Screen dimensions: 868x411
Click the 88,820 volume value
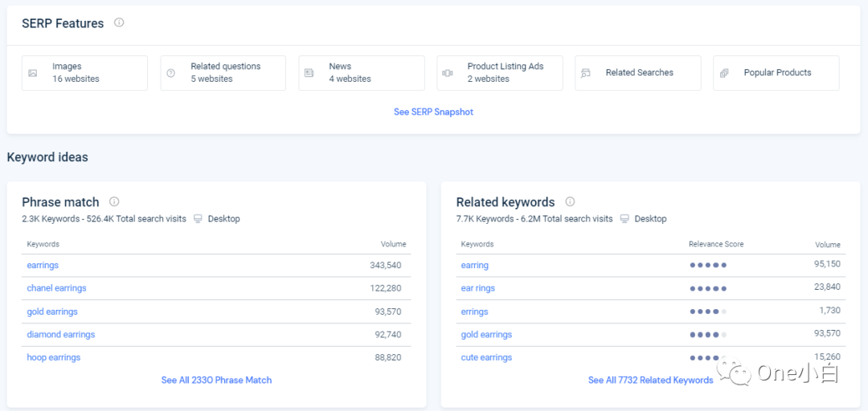tap(388, 357)
